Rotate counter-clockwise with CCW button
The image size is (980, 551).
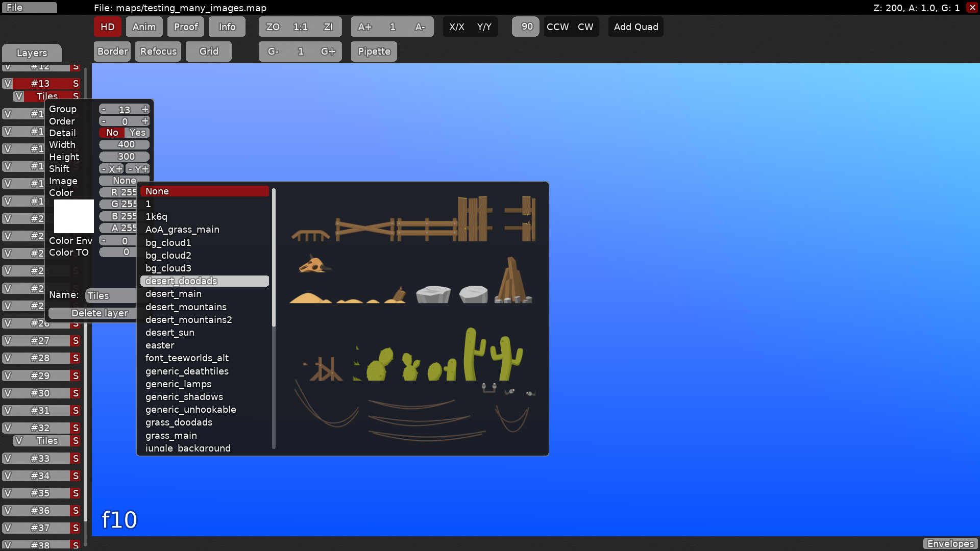[557, 27]
